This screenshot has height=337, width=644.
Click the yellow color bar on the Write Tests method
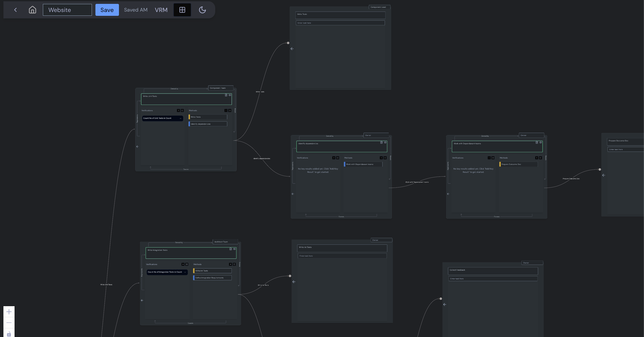(x=190, y=117)
